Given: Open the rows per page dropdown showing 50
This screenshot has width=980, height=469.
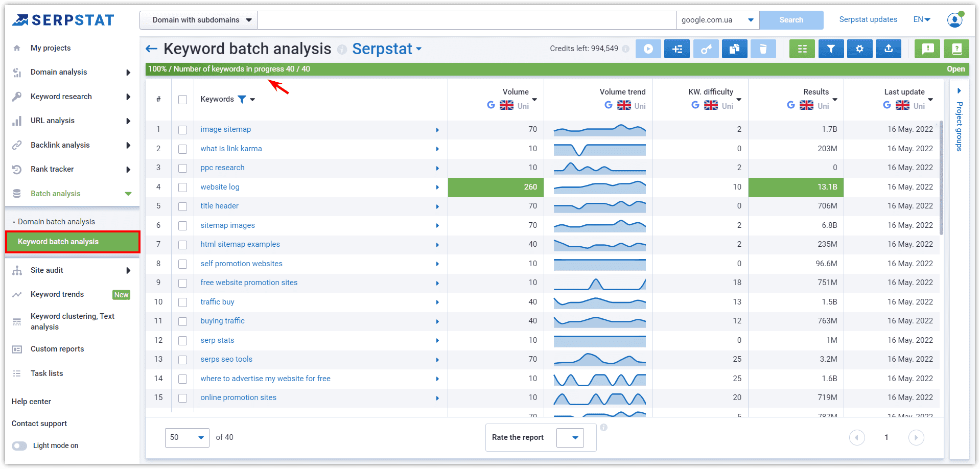Looking at the screenshot, I should [187, 437].
